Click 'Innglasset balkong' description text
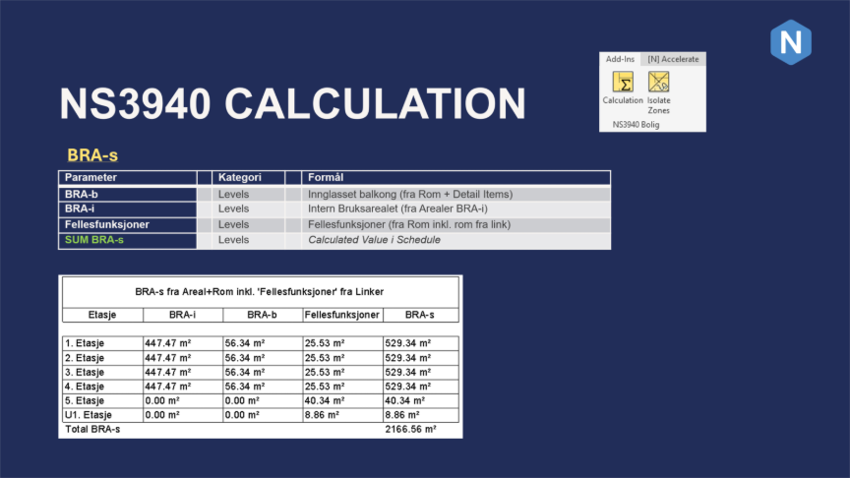The image size is (850, 478). tap(410, 194)
